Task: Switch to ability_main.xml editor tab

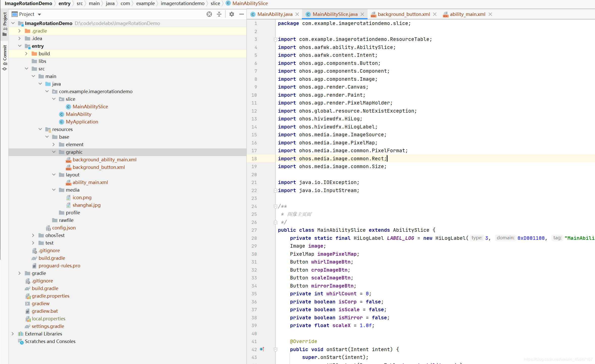Action: click(x=467, y=14)
